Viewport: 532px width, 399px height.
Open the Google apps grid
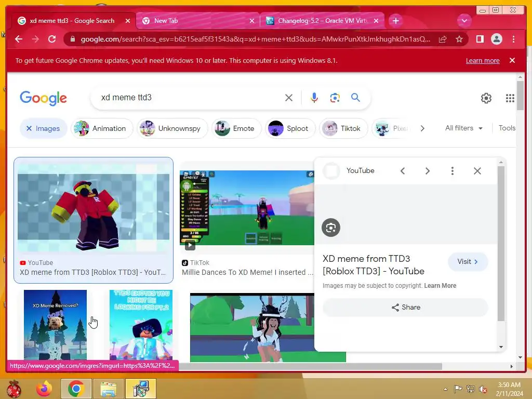[x=510, y=98]
